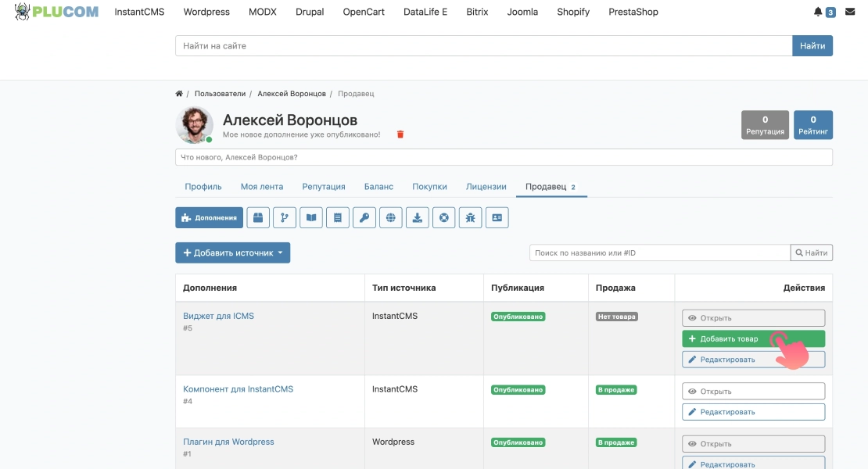Click the Пользователи breadcrumb link
The width and height of the screenshot is (868, 469).
[x=220, y=94]
